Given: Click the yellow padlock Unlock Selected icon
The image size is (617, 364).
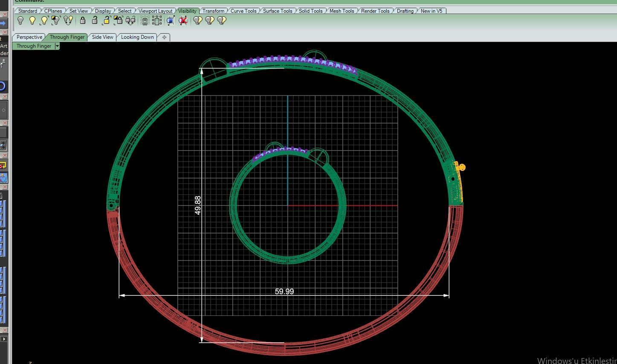Looking at the screenshot, I should click(x=107, y=20).
